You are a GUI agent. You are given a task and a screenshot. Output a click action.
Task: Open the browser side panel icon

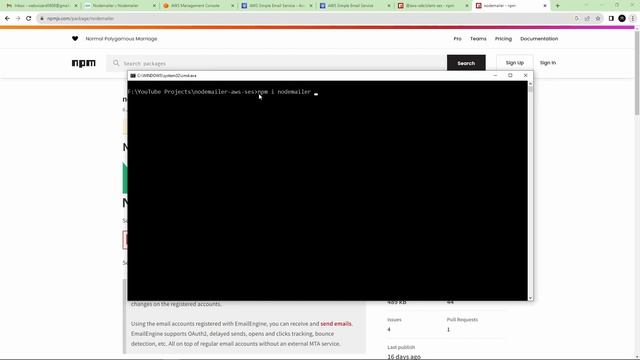611,18
